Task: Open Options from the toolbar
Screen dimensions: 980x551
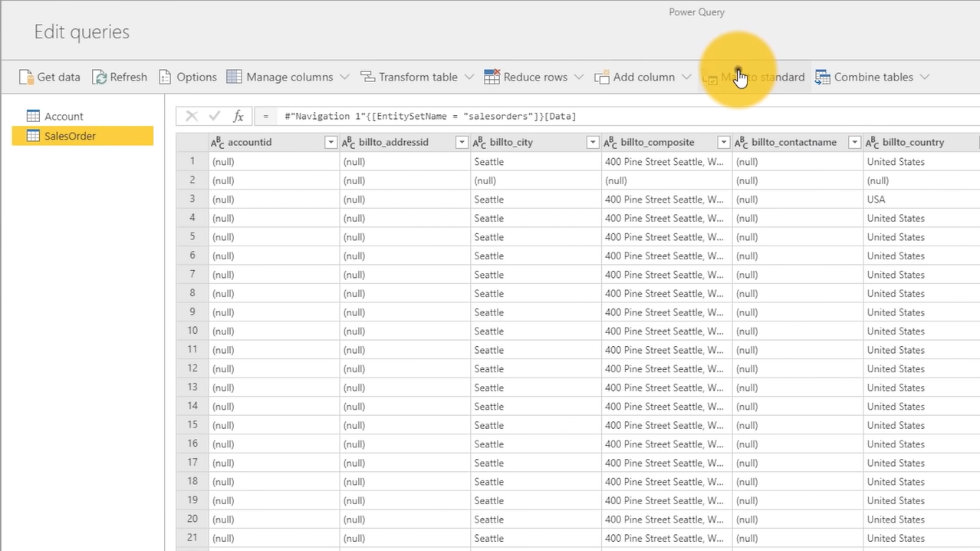Action: point(188,77)
